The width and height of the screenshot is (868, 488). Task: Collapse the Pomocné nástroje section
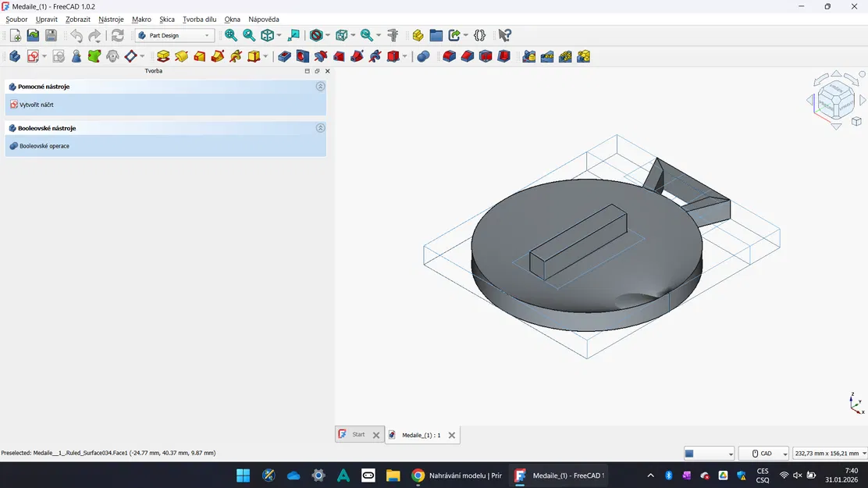[320, 87]
